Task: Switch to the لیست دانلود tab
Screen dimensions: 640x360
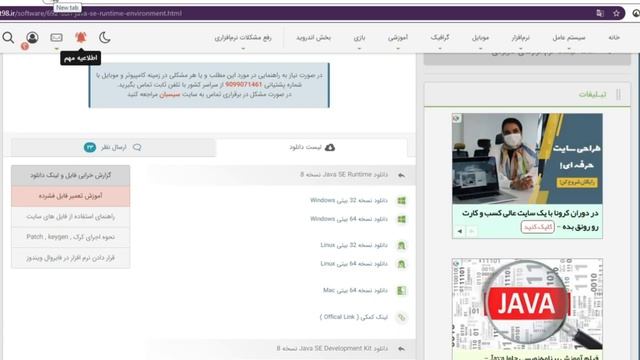Action: pyautogui.click(x=312, y=147)
